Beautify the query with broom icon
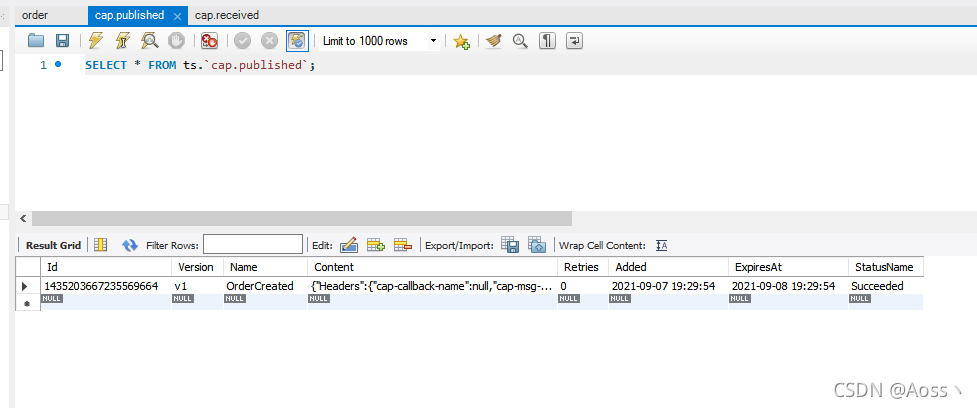Screen dimensions: 977x408 point(493,41)
